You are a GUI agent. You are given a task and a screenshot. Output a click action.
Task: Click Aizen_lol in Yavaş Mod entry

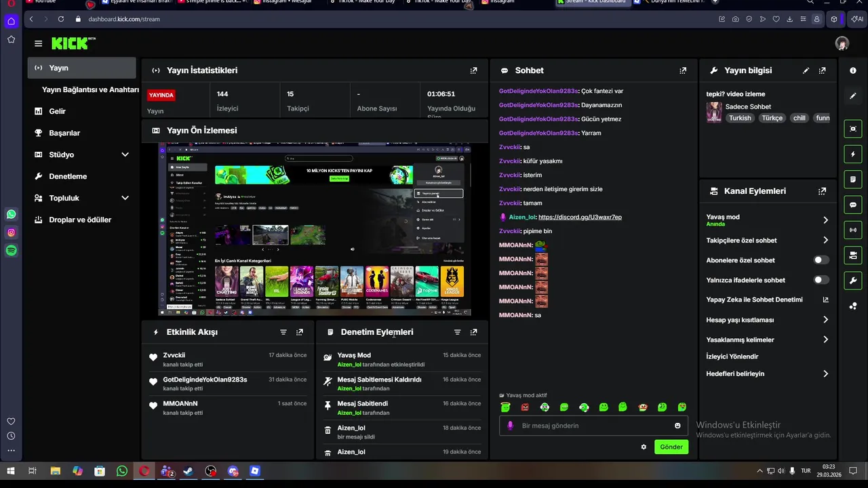tap(349, 365)
